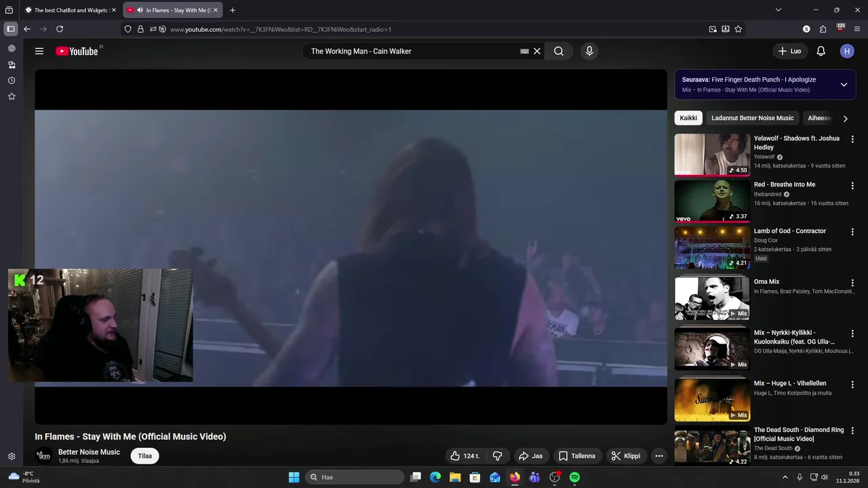Launch Spotify from taskbar
This screenshot has height=488, width=868.
point(574,477)
